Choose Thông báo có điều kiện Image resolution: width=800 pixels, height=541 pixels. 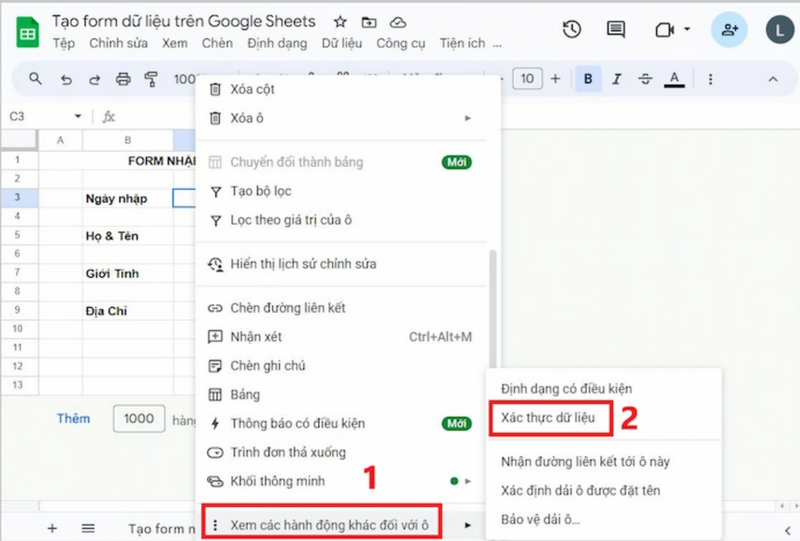[340, 424]
